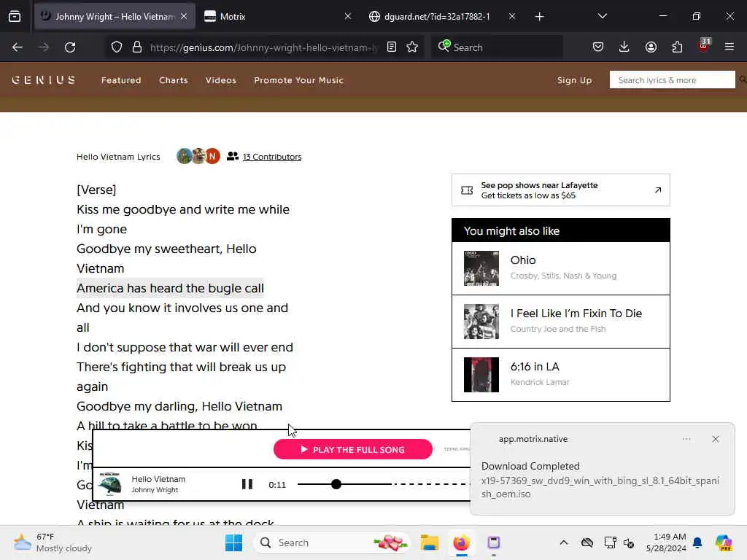Open Promote Your Music link
747x560 pixels.
298,80
